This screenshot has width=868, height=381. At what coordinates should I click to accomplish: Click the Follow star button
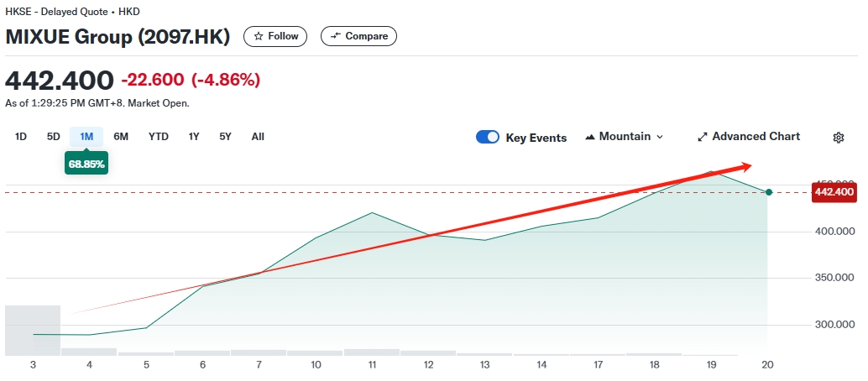click(x=275, y=37)
